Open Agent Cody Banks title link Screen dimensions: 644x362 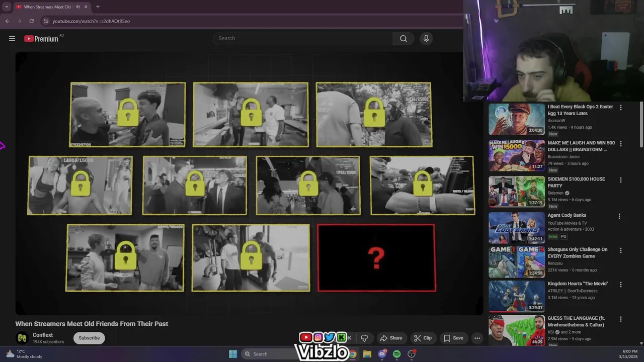click(567, 216)
